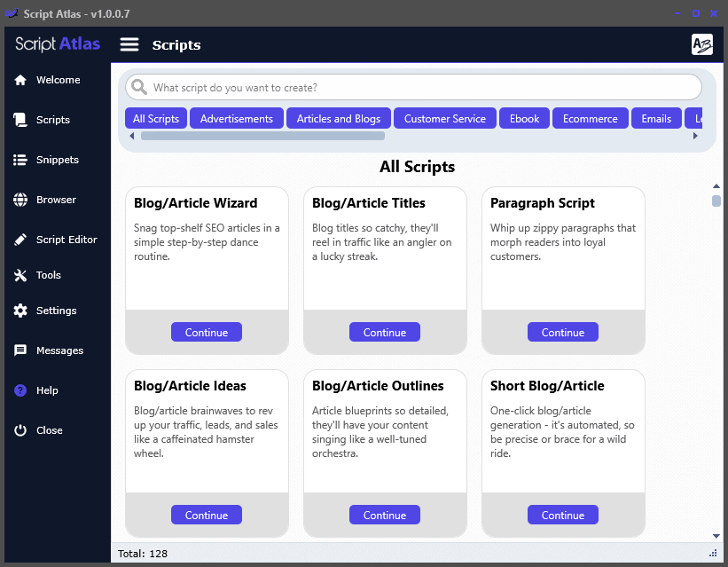Select the All Scripts category tab
The image size is (728, 567).
point(156,119)
